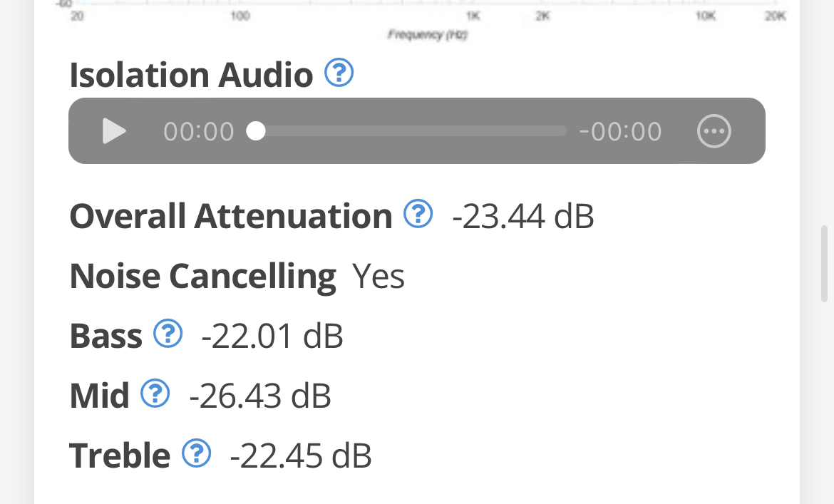The image size is (834, 504).
Task: Click the elapsed time 00:00 label
Action: pos(198,132)
